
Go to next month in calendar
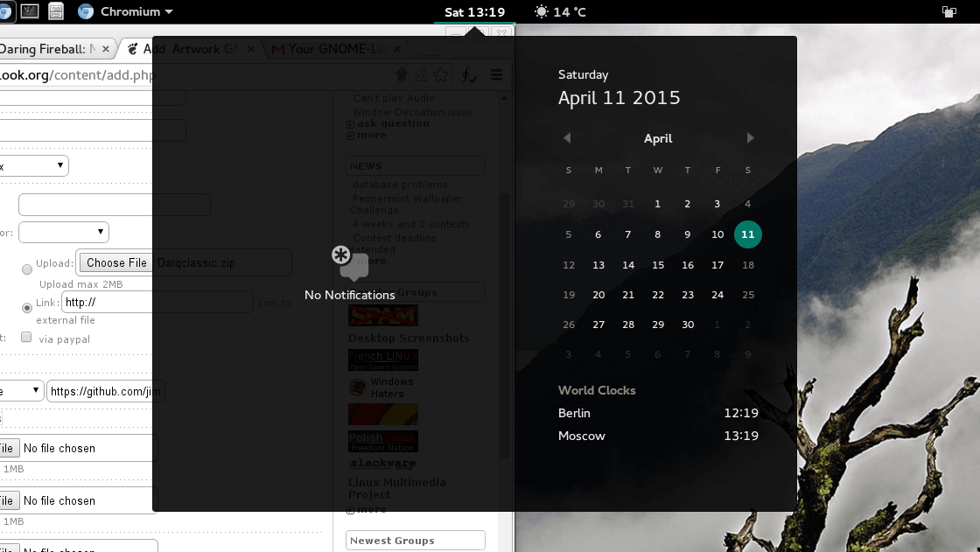tap(750, 138)
